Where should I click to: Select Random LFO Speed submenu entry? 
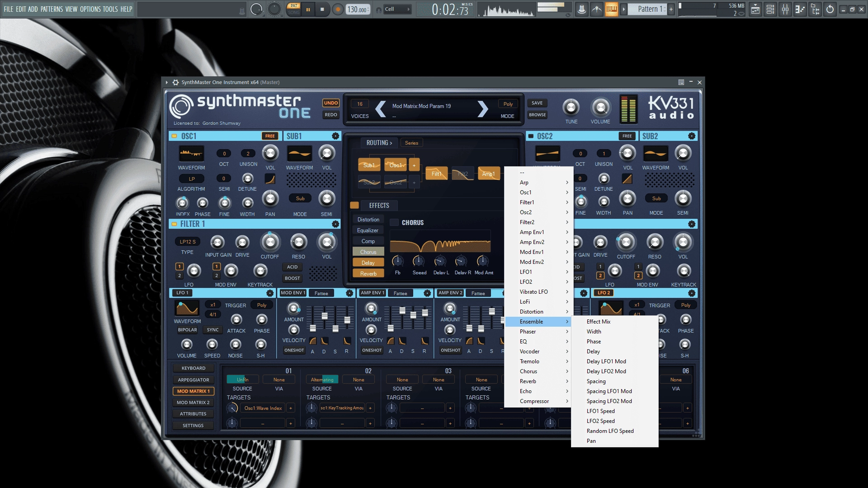(x=614, y=431)
